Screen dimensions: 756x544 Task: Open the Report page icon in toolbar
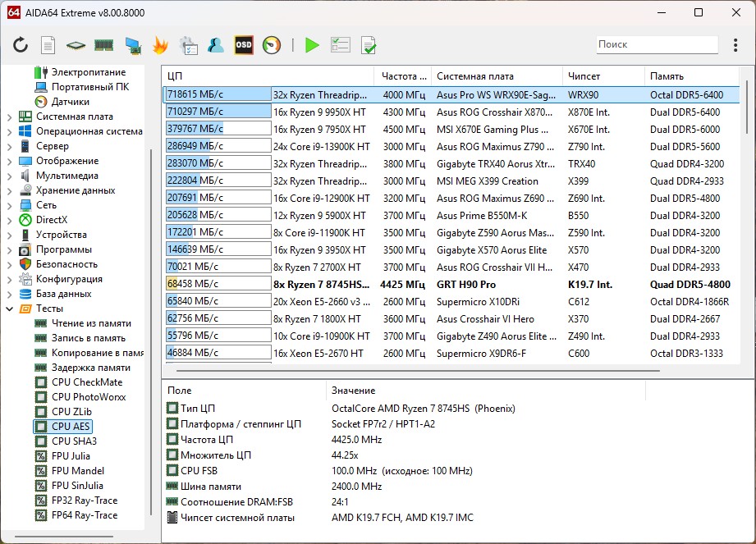coord(48,45)
